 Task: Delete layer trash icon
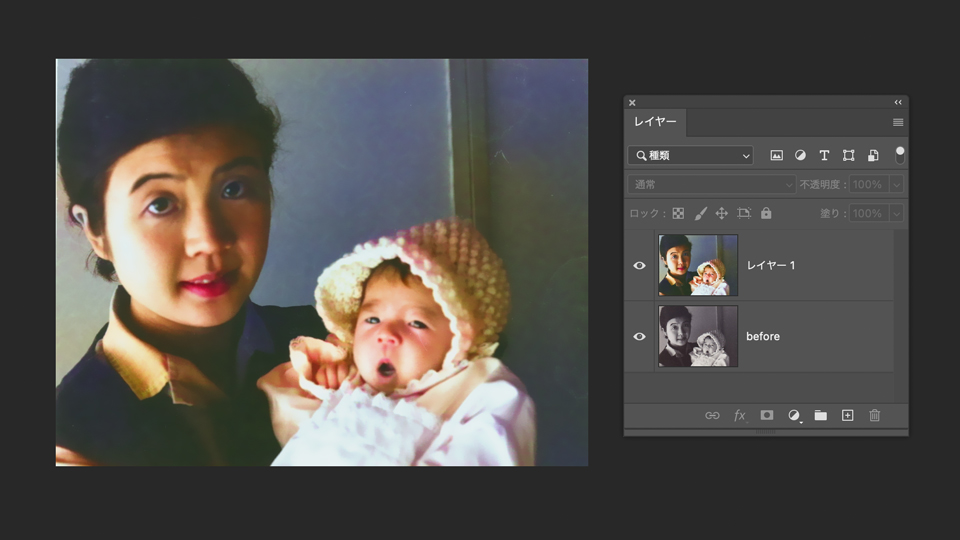click(x=874, y=415)
